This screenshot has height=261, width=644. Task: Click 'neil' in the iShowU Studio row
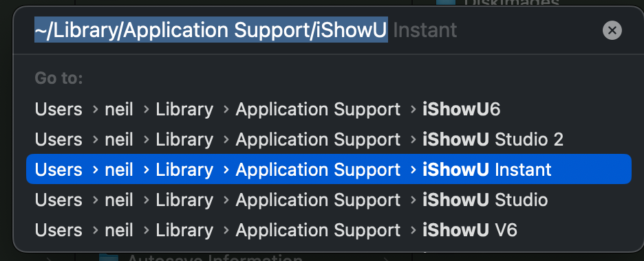[119, 200]
